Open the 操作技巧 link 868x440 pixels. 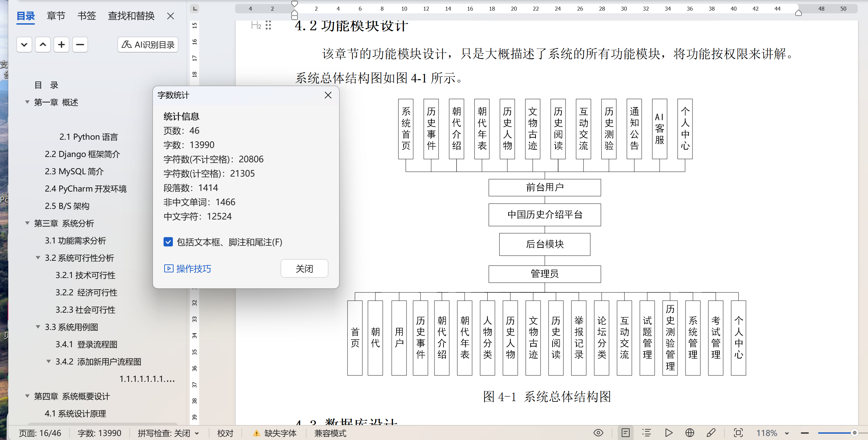click(193, 268)
